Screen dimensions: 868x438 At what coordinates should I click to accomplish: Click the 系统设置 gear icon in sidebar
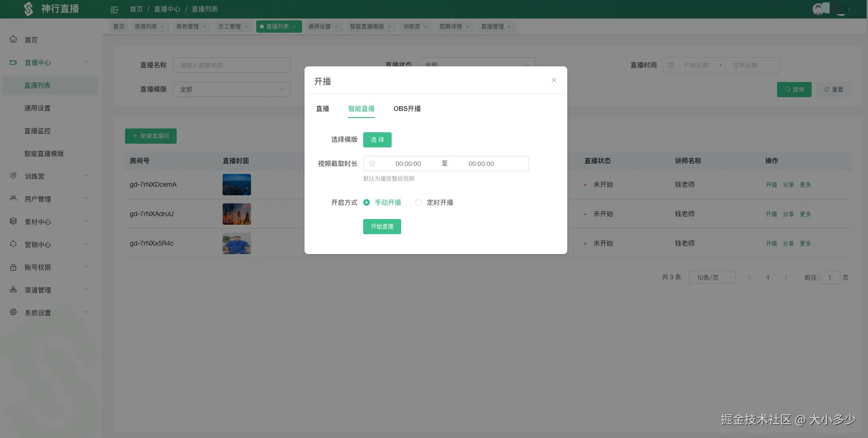[13, 312]
